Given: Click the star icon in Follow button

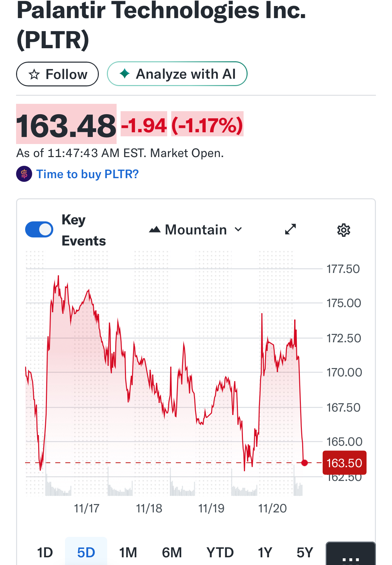Looking at the screenshot, I should click(x=34, y=74).
